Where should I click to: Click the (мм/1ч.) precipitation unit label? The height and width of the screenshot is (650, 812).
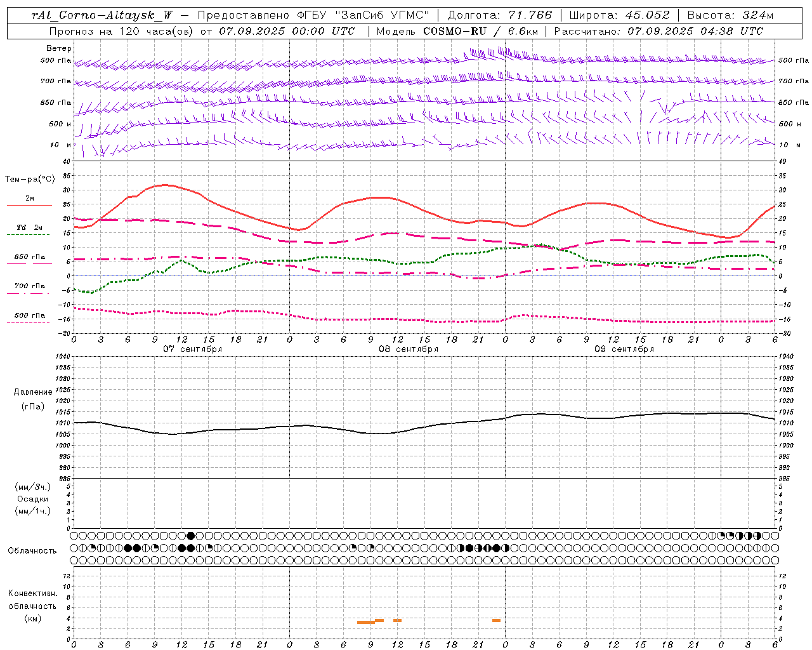coord(33,511)
